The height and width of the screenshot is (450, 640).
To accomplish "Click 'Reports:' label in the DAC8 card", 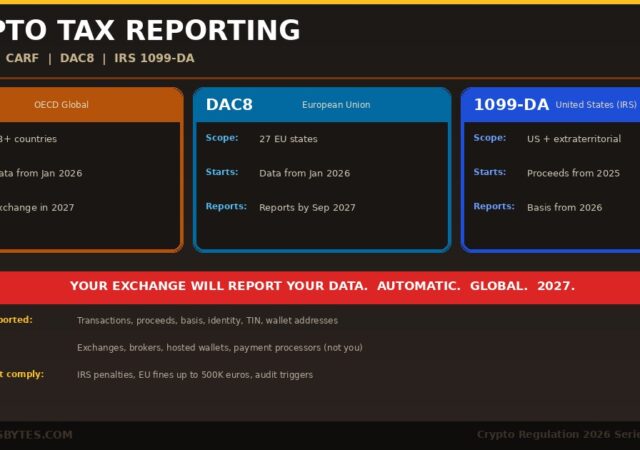I will pyautogui.click(x=226, y=206).
